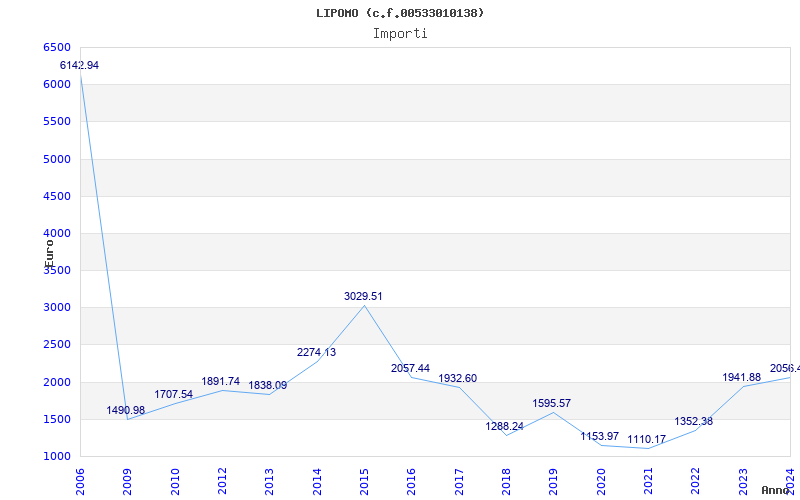Click the y-axis value 6000

[57, 85]
